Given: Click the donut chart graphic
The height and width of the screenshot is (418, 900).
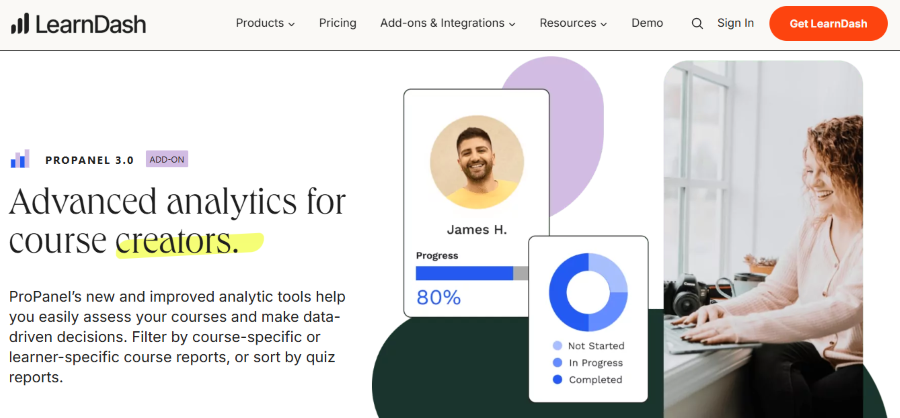Looking at the screenshot, I should [588, 292].
